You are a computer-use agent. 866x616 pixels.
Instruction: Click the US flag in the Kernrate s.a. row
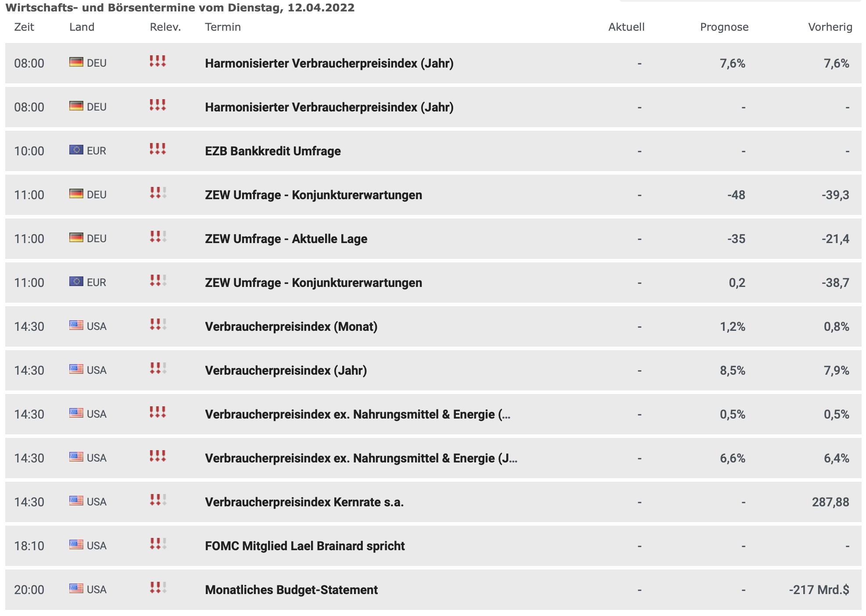click(x=76, y=501)
